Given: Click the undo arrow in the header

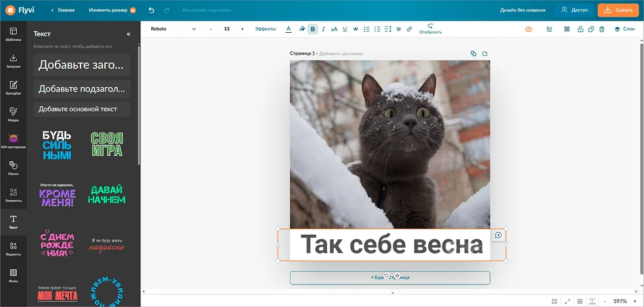Looking at the screenshot, I should [x=151, y=10].
